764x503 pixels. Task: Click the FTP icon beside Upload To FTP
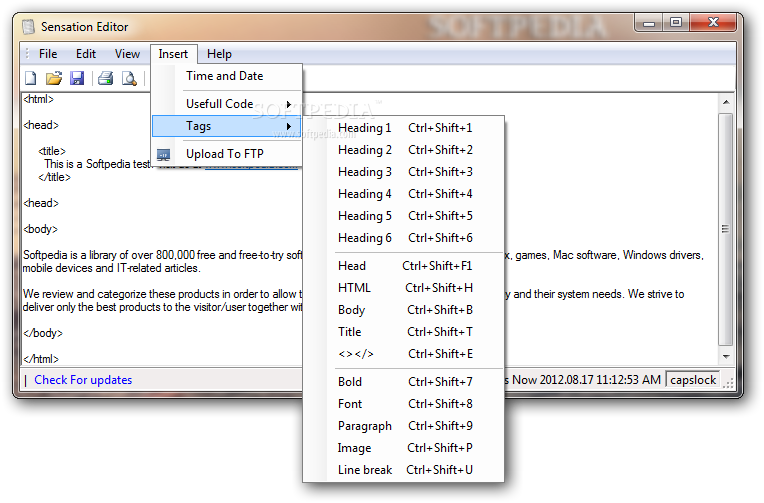pos(163,155)
